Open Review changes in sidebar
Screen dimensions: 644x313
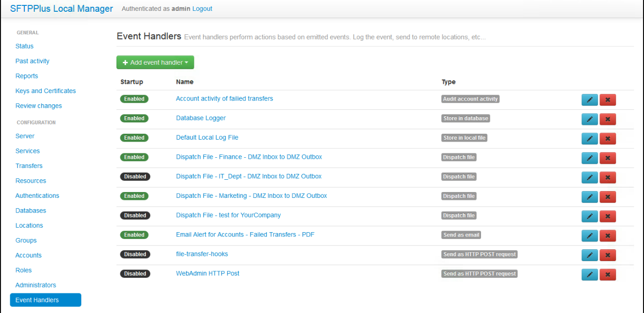coord(39,106)
